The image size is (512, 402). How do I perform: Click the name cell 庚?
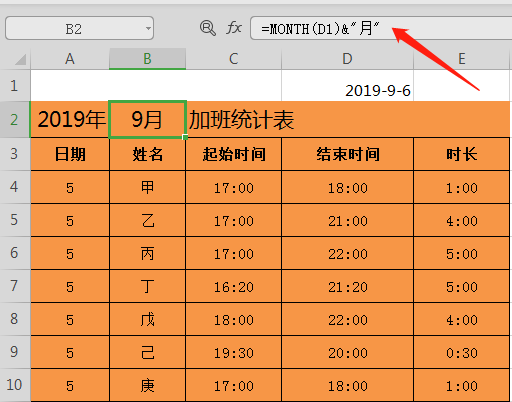[x=147, y=385]
